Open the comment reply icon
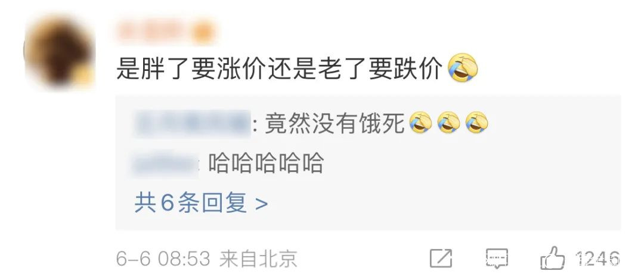 coord(497,259)
